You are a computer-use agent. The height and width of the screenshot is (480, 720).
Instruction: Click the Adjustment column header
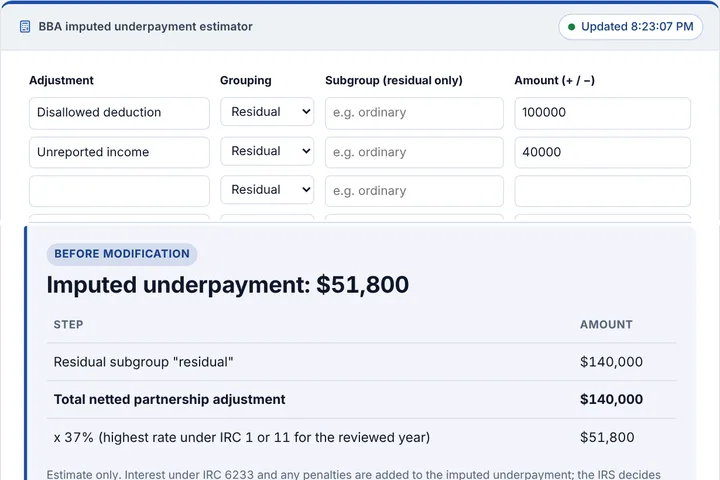61,80
